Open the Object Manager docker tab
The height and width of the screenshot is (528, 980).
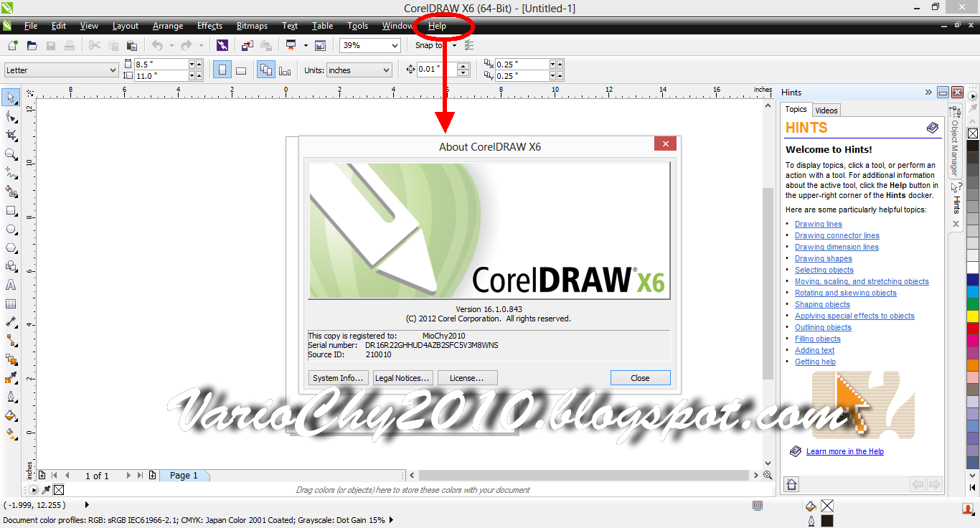[955, 142]
